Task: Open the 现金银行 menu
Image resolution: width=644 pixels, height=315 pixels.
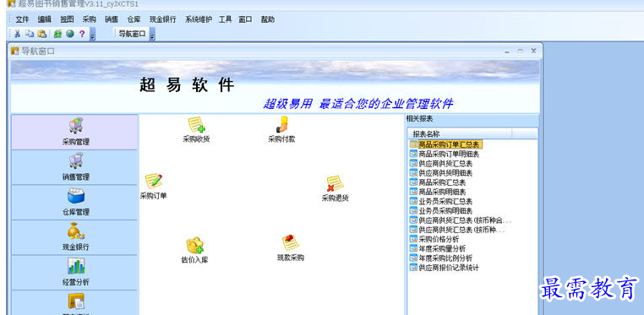Action: (x=162, y=19)
